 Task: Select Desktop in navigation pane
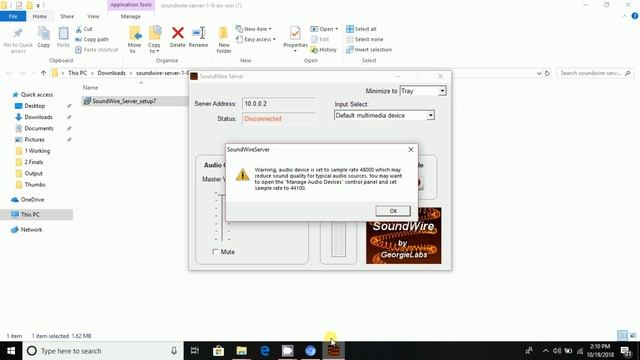point(35,106)
